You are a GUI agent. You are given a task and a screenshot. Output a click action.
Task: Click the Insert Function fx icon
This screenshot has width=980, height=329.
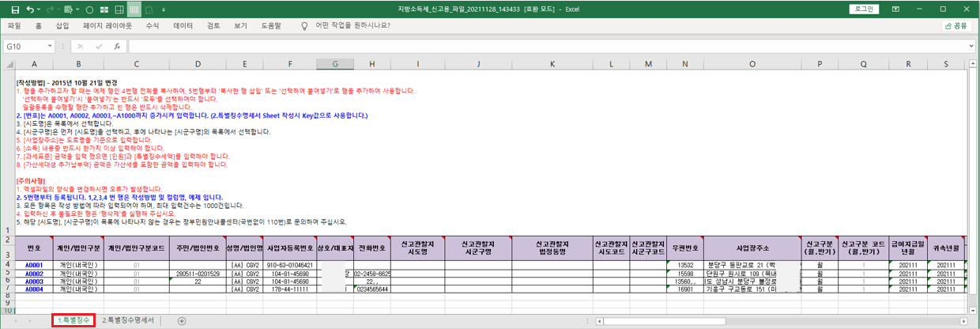coord(117,47)
